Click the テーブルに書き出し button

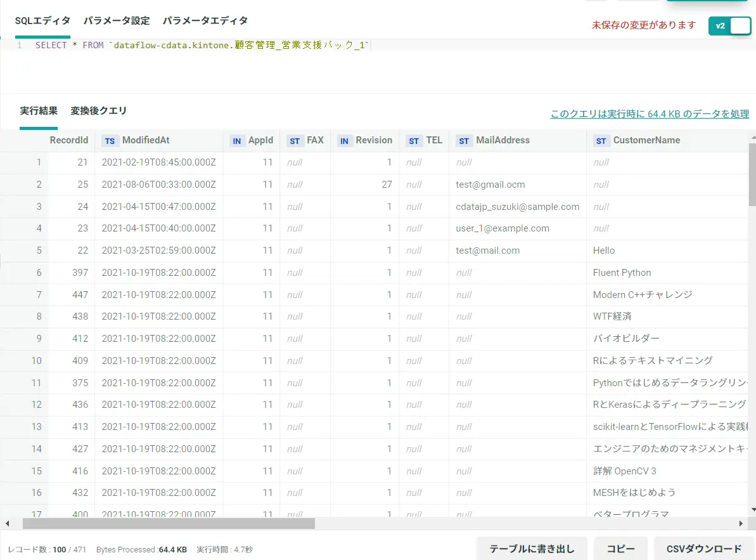click(532, 549)
